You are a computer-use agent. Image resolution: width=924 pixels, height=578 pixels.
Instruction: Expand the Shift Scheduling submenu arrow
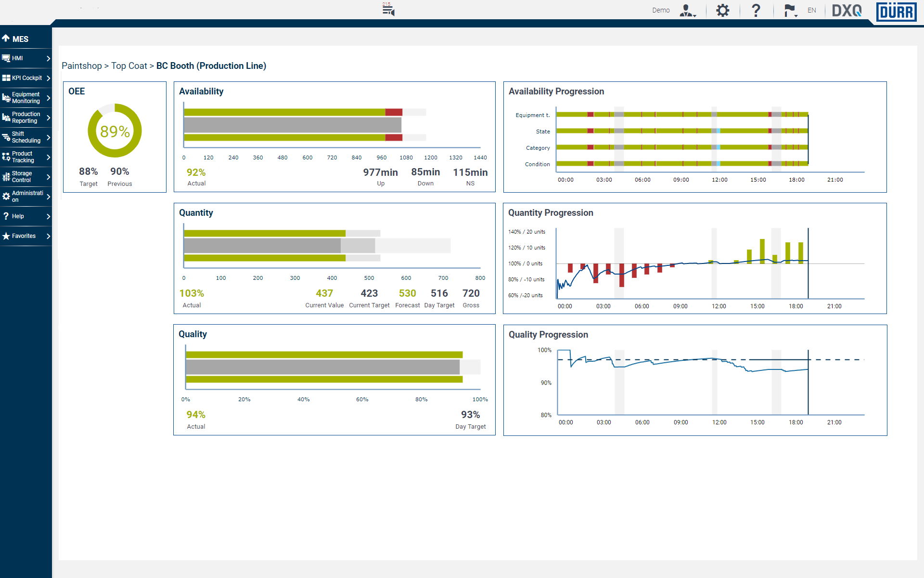[48, 137]
